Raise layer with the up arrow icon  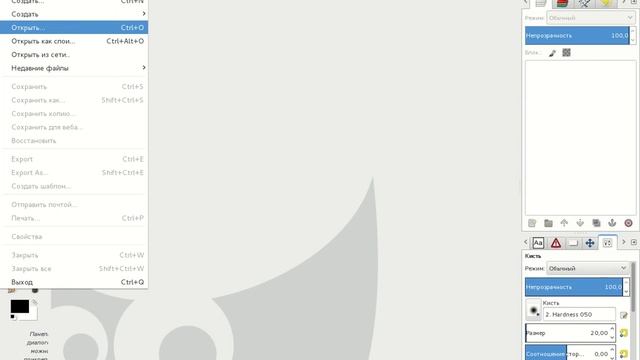coord(564,223)
